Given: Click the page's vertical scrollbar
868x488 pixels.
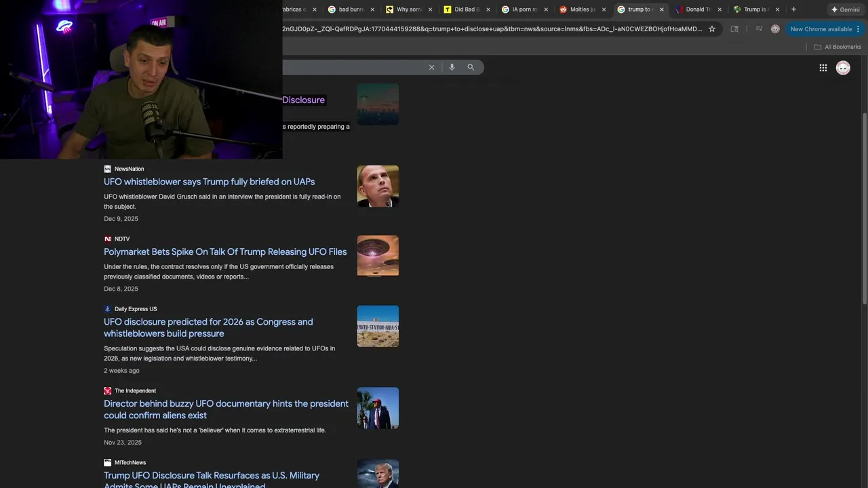Looking at the screenshot, I should pyautogui.click(x=865, y=209).
